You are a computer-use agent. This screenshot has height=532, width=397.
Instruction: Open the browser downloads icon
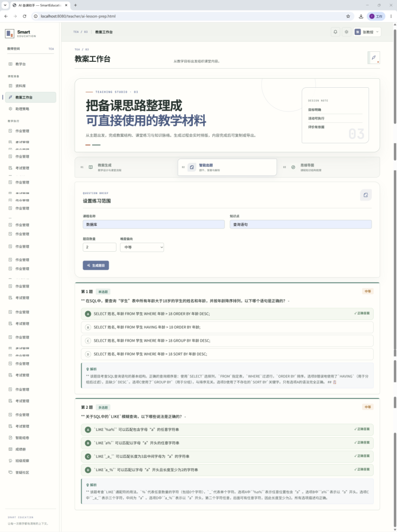pyautogui.click(x=361, y=16)
